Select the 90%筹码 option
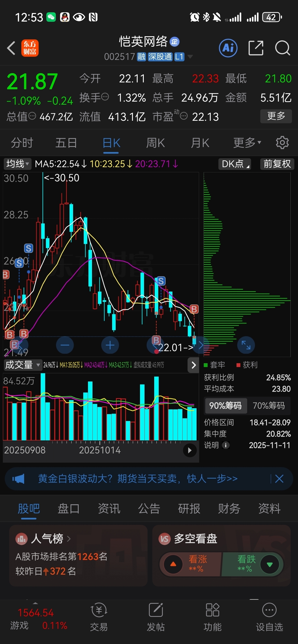Viewport: 298px width, 644px height. pos(226,406)
